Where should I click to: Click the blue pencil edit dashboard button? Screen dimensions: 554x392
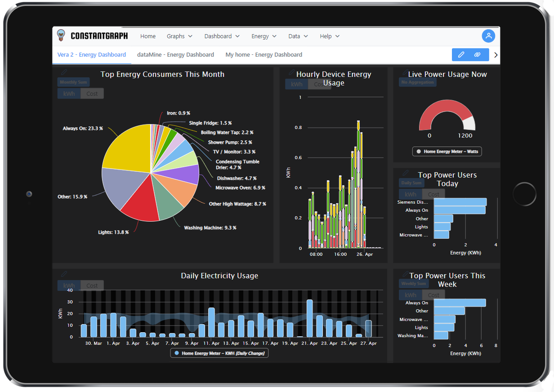[461, 55]
